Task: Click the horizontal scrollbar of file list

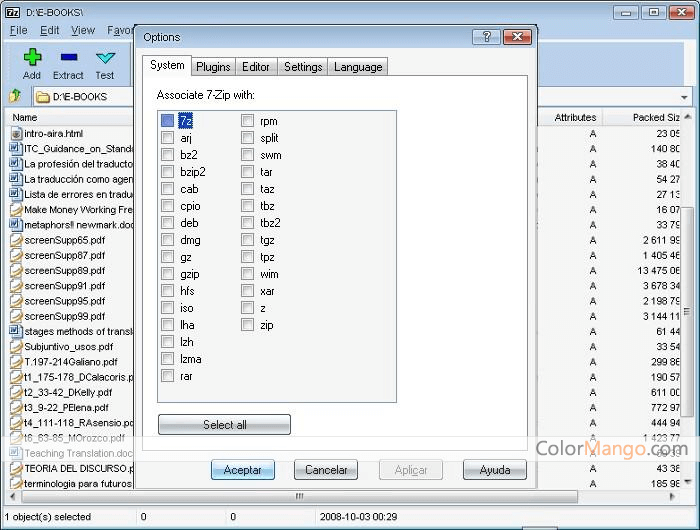Action: [x=300, y=496]
